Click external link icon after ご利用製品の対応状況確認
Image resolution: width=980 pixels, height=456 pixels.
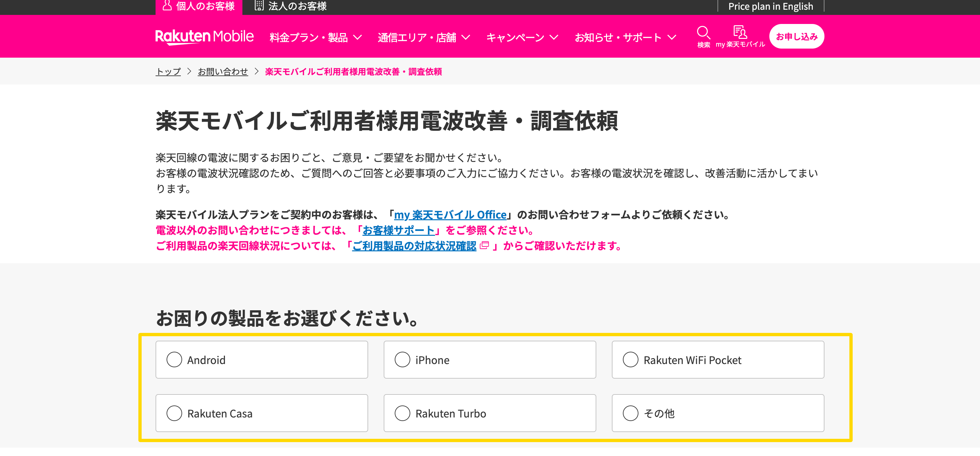484,245
